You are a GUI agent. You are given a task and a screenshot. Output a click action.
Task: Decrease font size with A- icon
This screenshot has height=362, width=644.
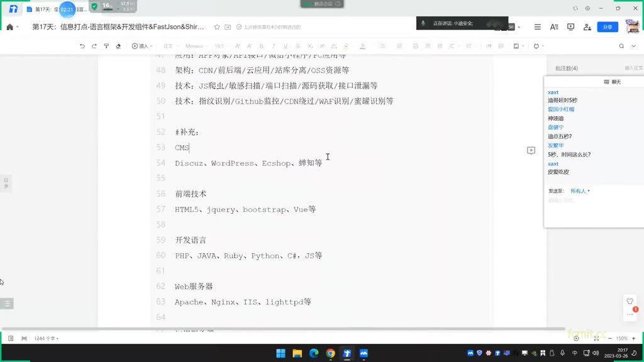point(249,46)
